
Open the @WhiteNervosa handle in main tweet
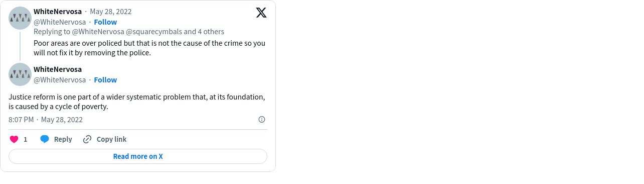click(60, 80)
